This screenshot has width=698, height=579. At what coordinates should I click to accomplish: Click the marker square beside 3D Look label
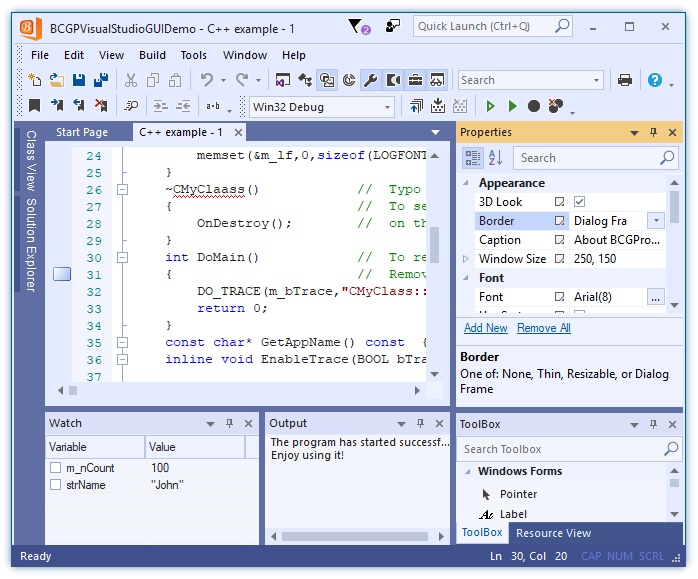(x=560, y=202)
